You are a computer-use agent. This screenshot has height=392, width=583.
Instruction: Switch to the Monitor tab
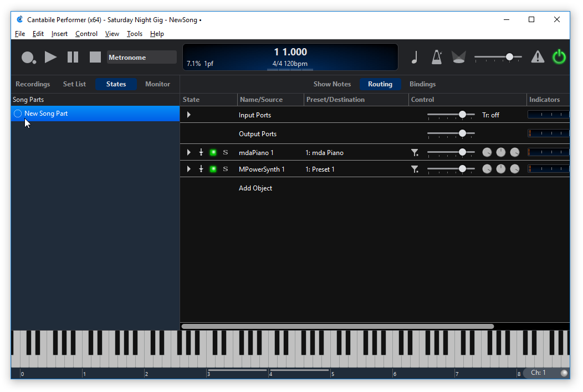157,84
